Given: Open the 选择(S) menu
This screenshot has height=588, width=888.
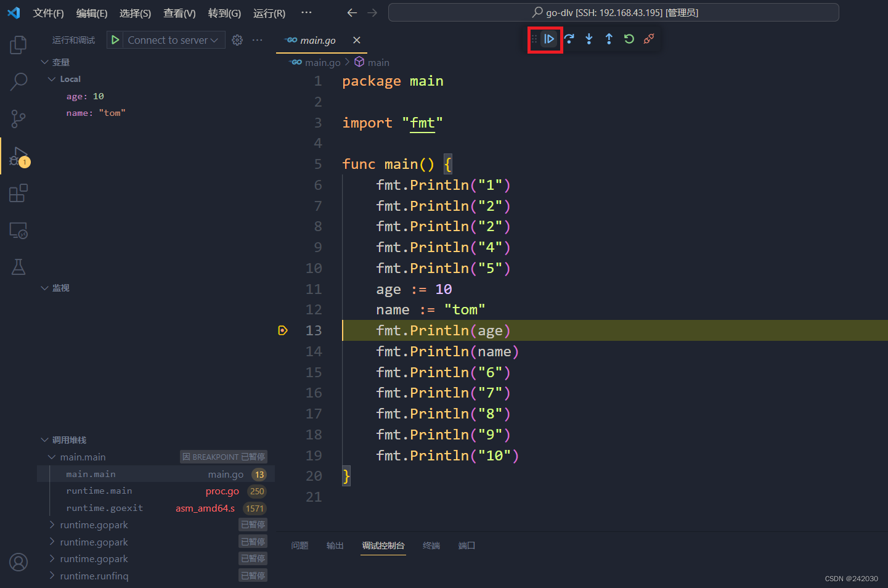Looking at the screenshot, I should coord(135,13).
